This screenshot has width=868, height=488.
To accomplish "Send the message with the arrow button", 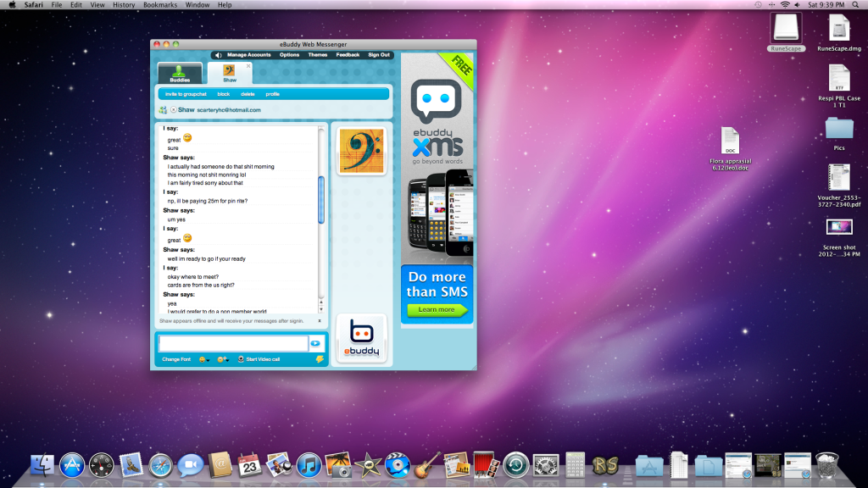I will 315,344.
